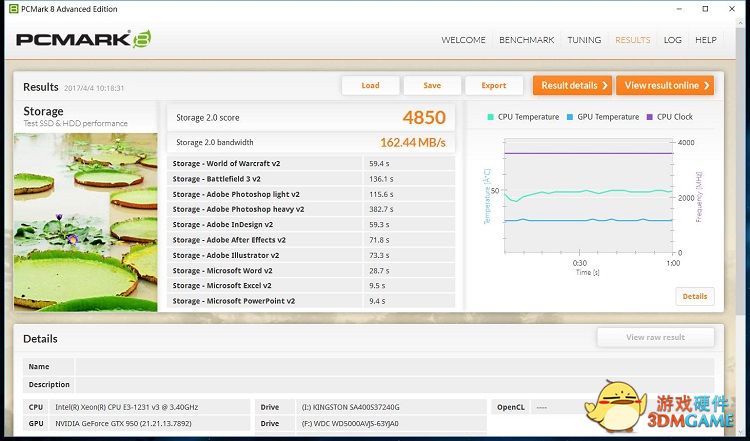750x441 pixels.
Task: Select the RESULTS tab
Action: tap(632, 40)
